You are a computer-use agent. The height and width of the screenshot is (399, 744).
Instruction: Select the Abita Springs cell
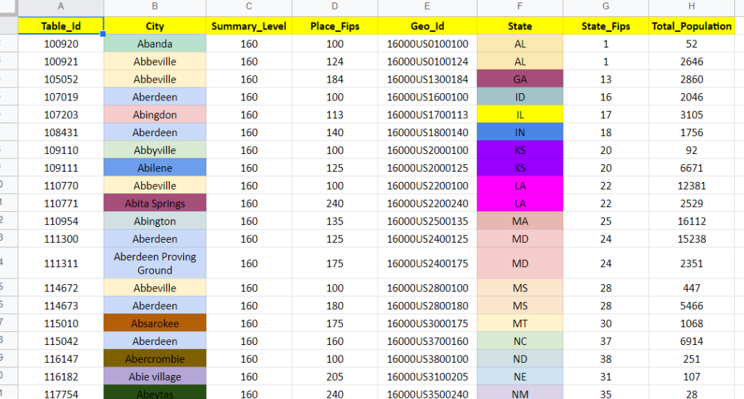[x=155, y=204]
